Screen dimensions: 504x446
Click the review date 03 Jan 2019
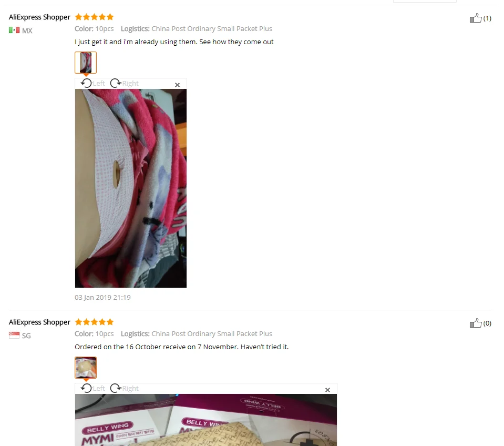pyautogui.click(x=102, y=298)
